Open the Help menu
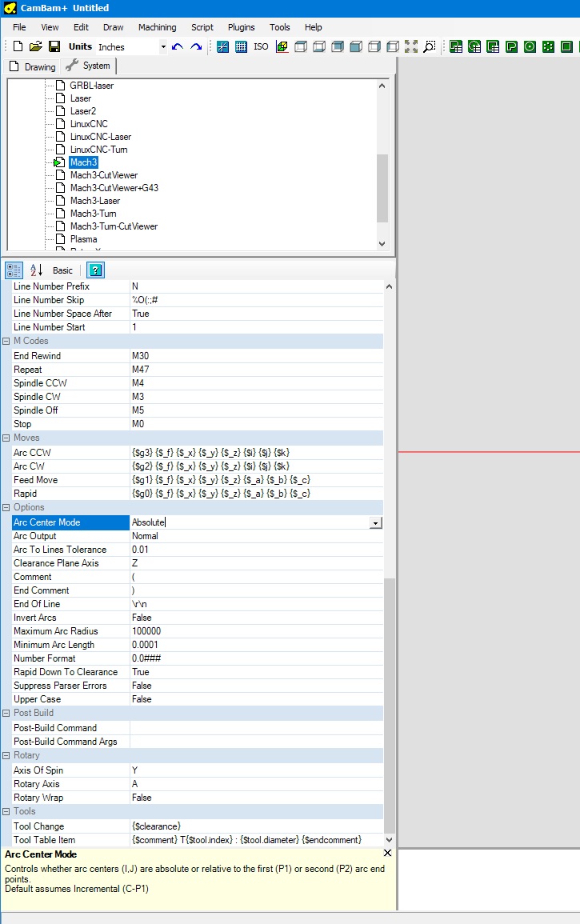Viewport: 580px width, 924px height. click(313, 27)
